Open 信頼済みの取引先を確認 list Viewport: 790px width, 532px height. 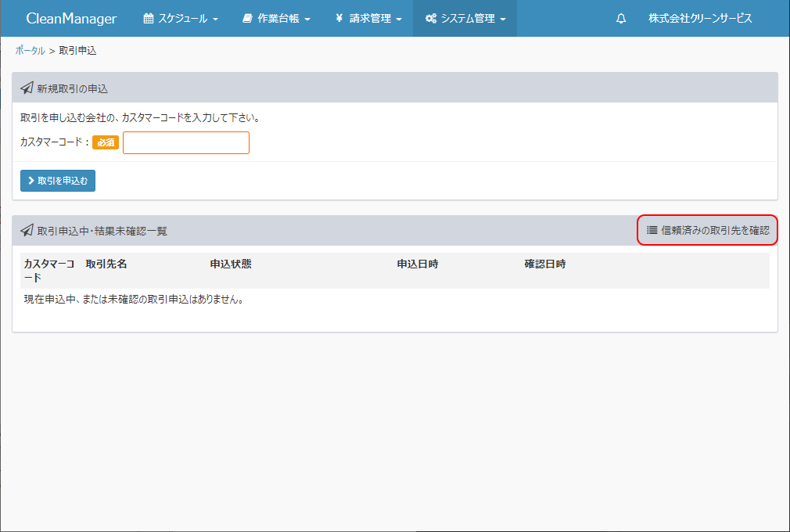pyautogui.click(x=715, y=230)
